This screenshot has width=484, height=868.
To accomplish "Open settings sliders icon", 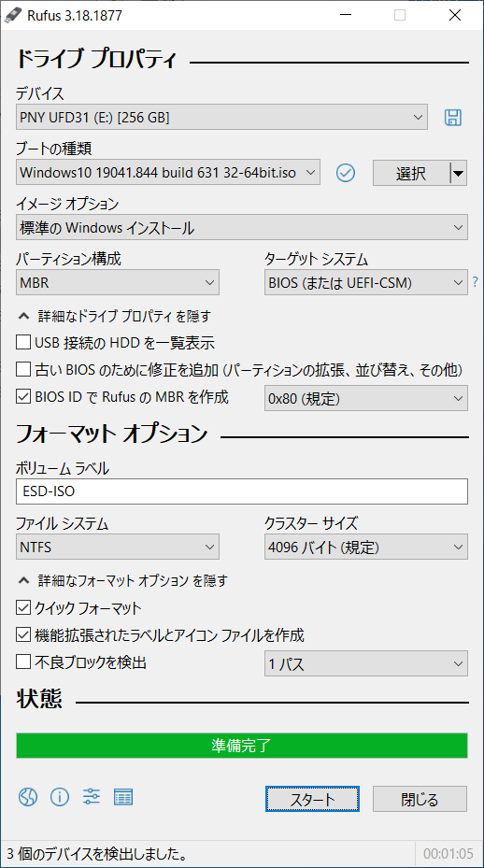I will (92, 797).
